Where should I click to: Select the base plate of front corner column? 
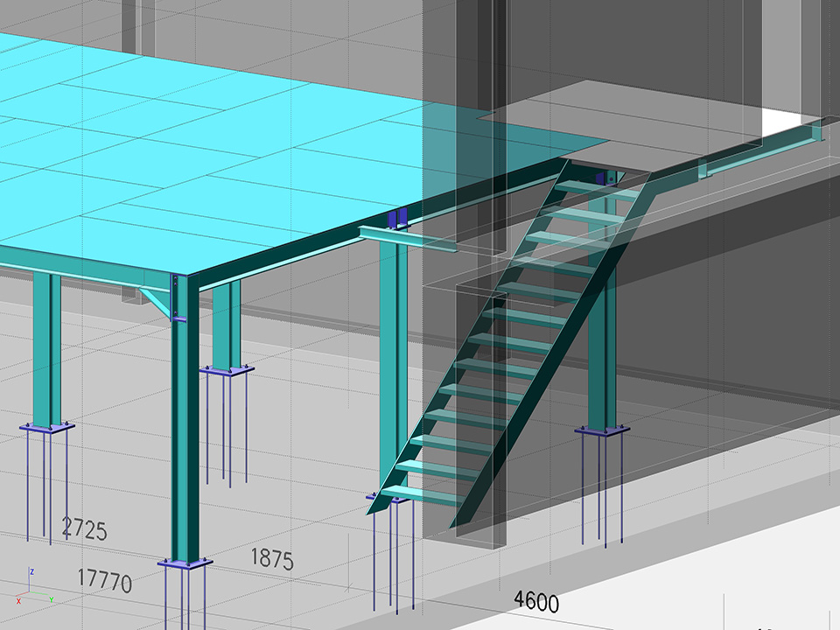coord(185,564)
